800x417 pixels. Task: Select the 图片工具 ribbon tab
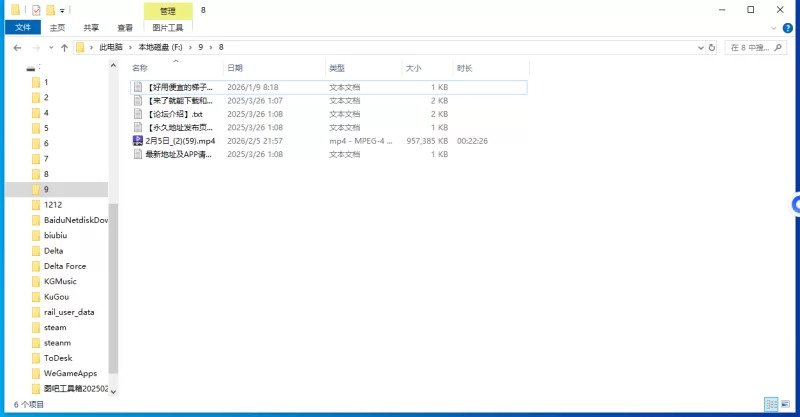pyautogui.click(x=168, y=28)
